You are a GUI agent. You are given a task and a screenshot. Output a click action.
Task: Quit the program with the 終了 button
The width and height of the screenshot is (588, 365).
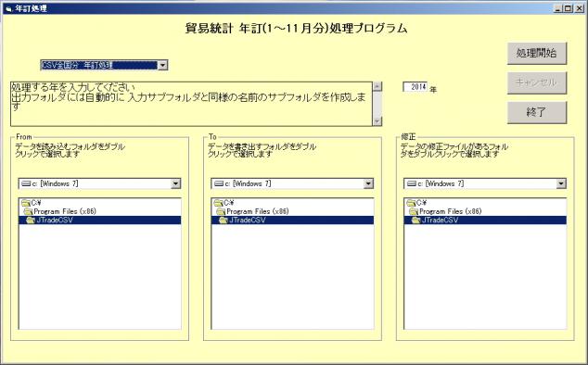pyautogui.click(x=537, y=112)
